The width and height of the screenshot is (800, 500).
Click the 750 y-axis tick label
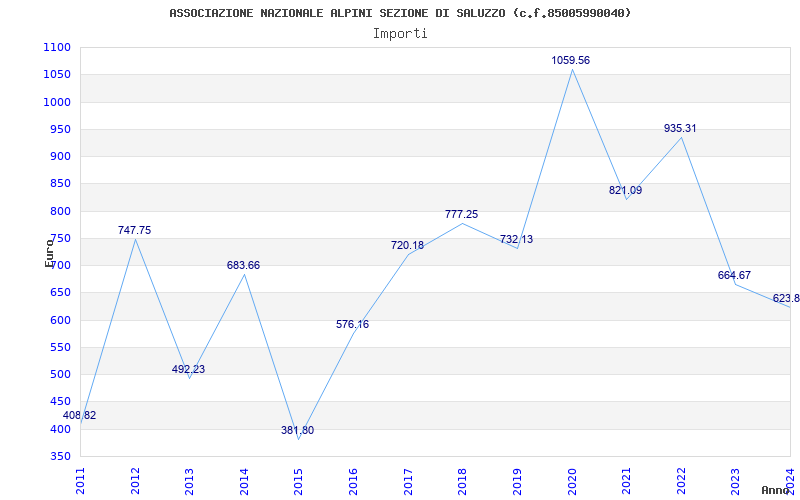(61, 238)
